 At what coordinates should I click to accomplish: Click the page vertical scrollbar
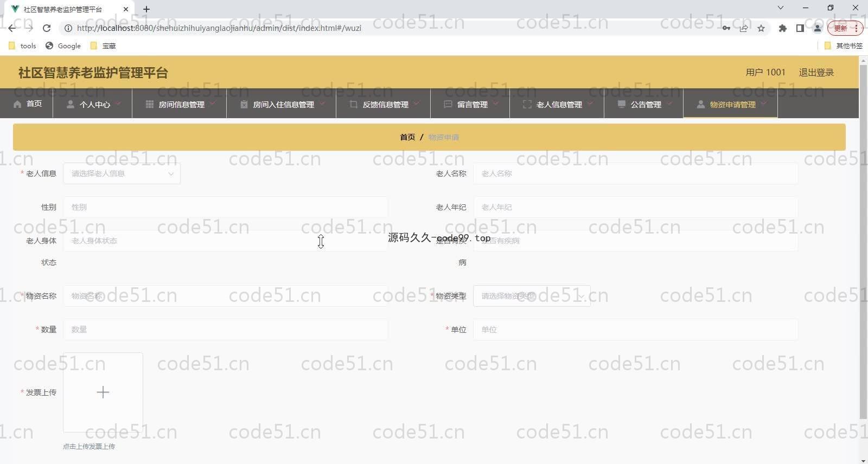pos(863,241)
